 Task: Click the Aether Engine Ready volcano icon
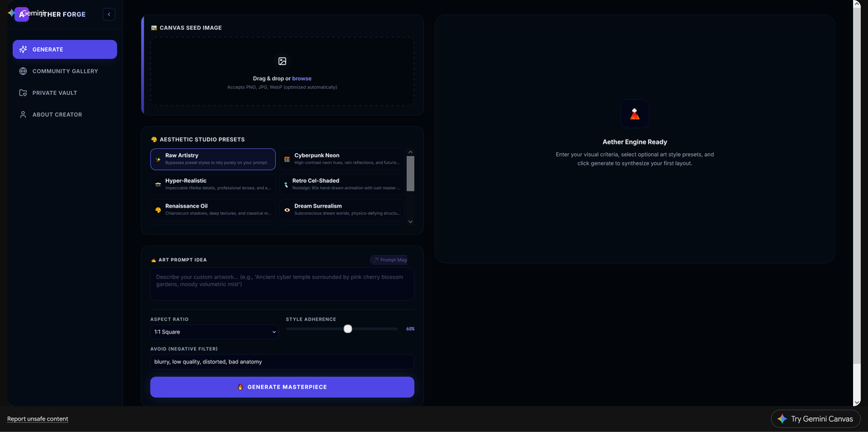tap(635, 114)
